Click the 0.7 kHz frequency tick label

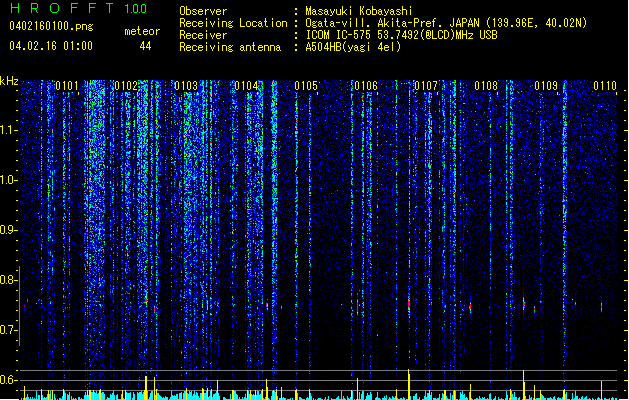pyautogui.click(x=8, y=330)
